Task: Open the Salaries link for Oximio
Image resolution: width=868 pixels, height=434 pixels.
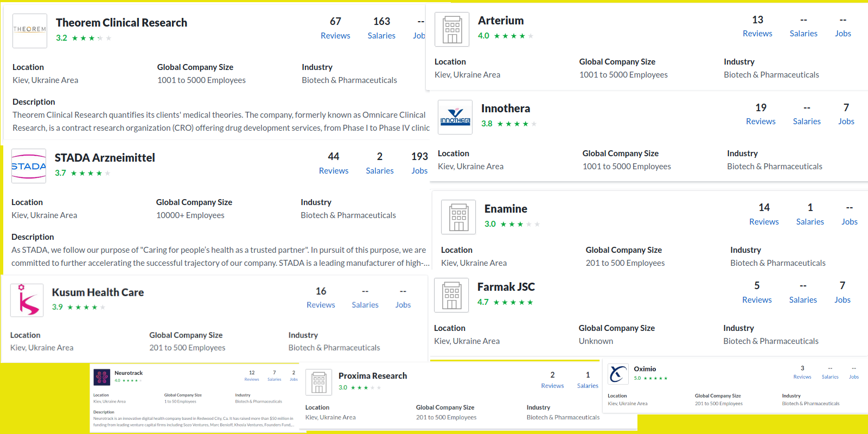Action: [830, 372]
